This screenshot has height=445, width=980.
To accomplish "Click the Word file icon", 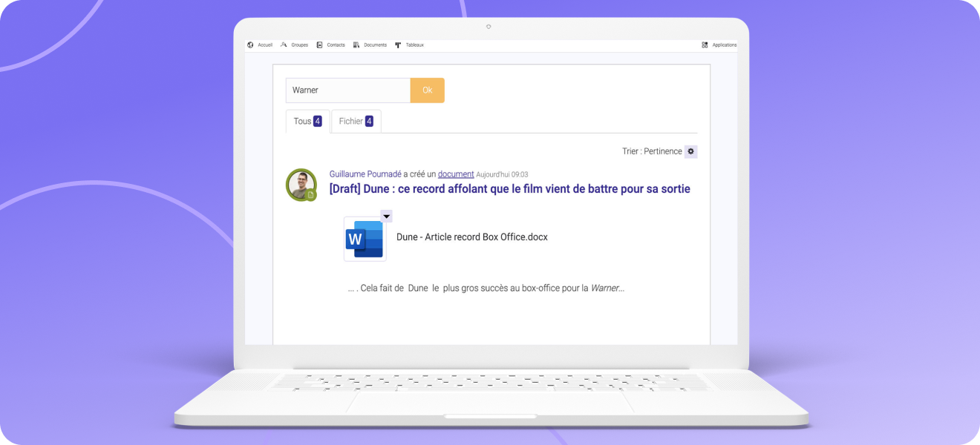I will coord(365,239).
